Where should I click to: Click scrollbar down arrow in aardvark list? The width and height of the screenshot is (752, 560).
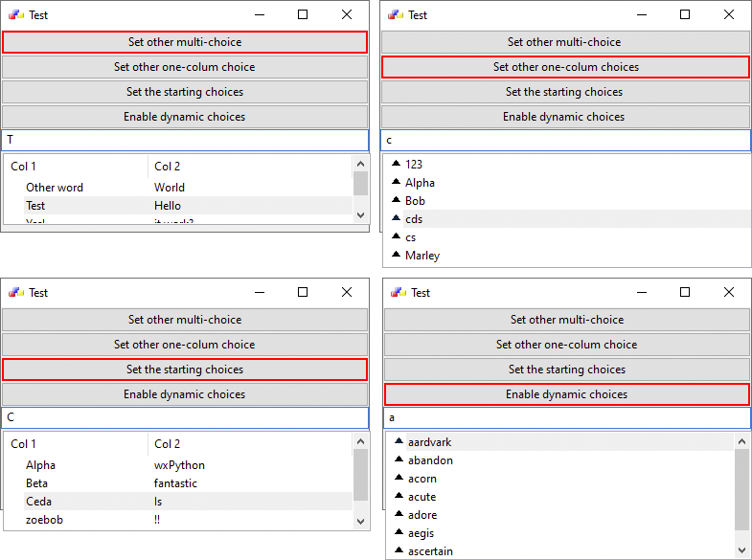tap(741, 549)
